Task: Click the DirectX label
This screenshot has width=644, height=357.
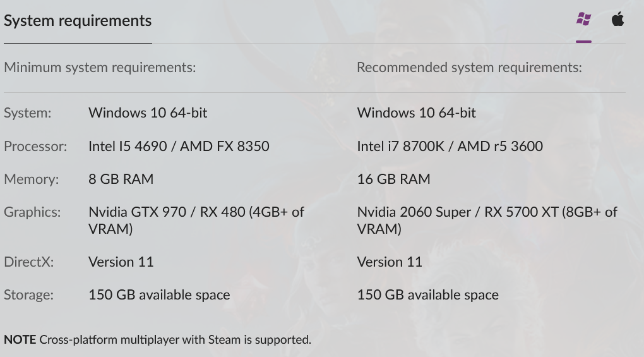Action: point(29,262)
